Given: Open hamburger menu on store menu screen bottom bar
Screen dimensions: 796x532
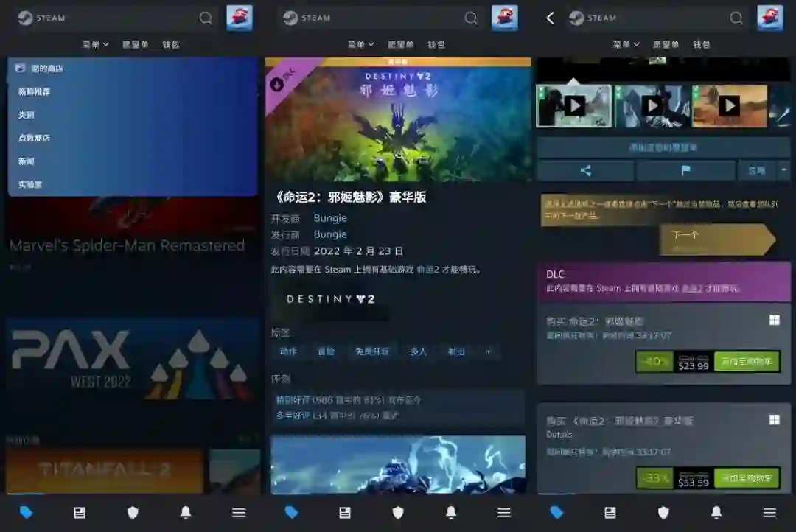Looking at the screenshot, I should 239,513.
